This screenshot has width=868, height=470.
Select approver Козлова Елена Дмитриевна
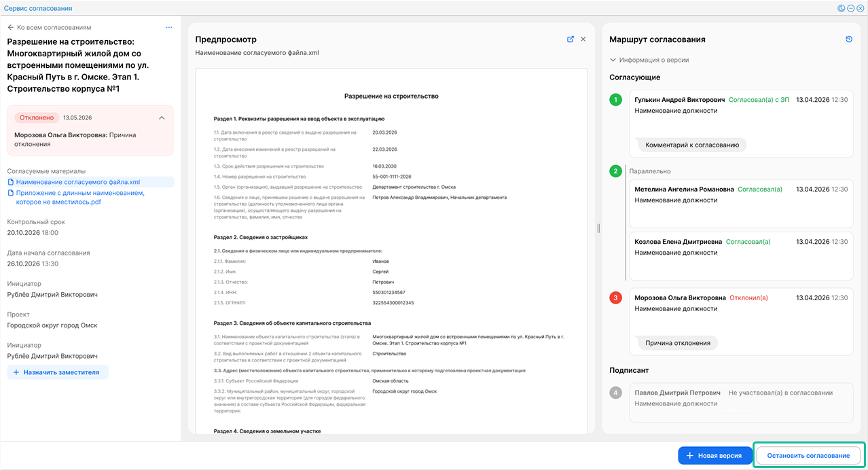pyautogui.click(x=678, y=241)
